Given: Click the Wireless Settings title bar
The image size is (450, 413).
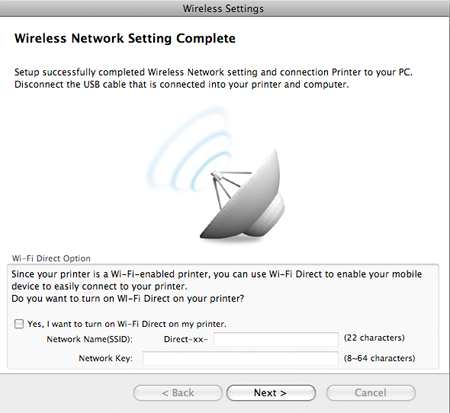Looking at the screenshot, I should (x=223, y=8).
